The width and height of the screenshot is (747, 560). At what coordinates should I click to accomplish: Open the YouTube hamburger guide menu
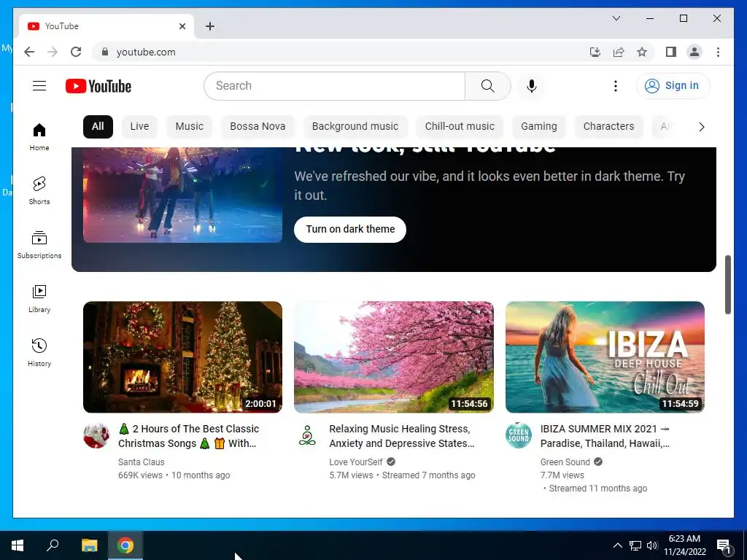point(39,86)
